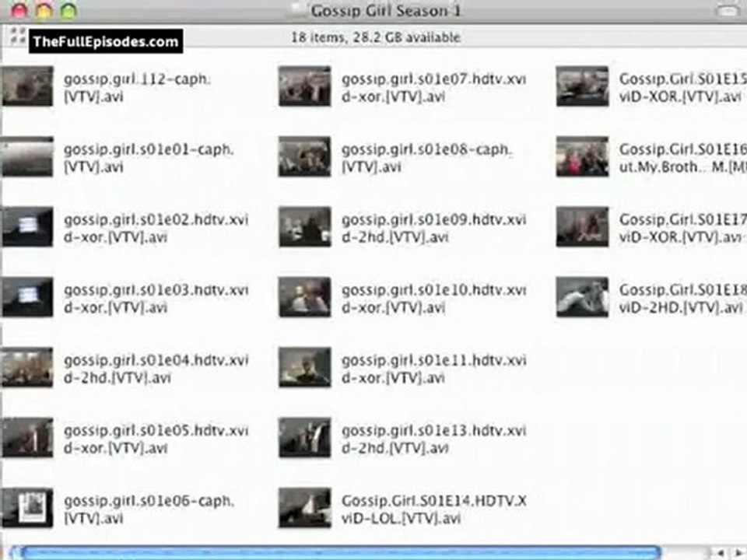This screenshot has width=747, height=560.
Task: Click the file name starting Gossip.Girl.S01E17
Action: [682, 228]
